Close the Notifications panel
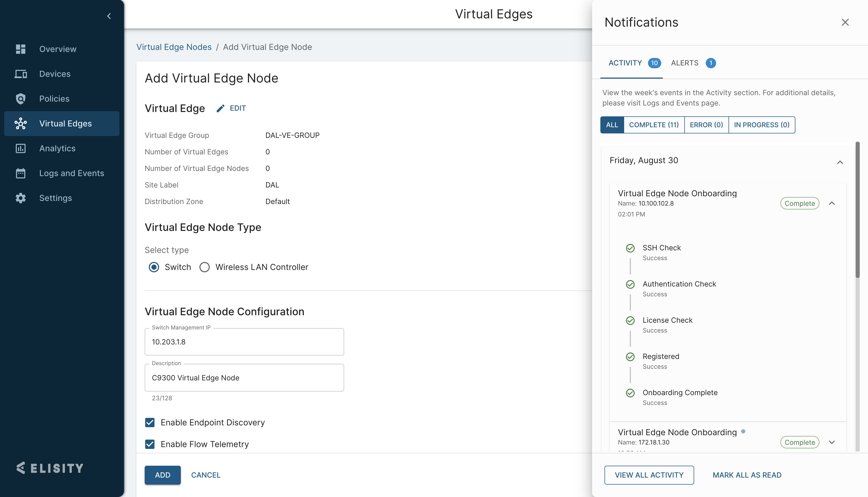Screen dimensions: 868x497 point(845,22)
